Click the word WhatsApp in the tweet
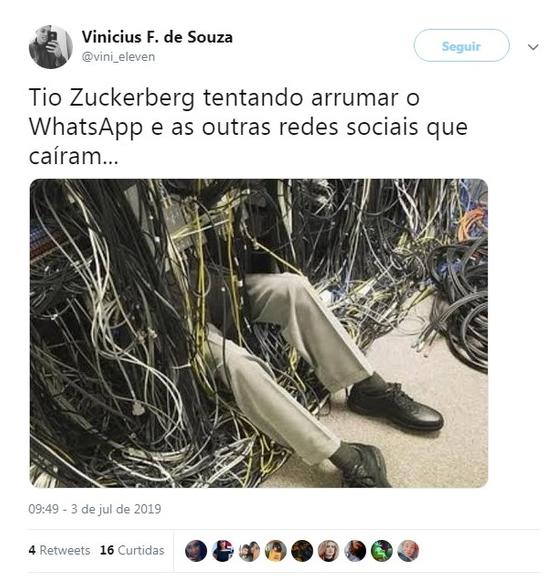Image resolution: width=544 pixels, height=576 pixels. [86, 127]
